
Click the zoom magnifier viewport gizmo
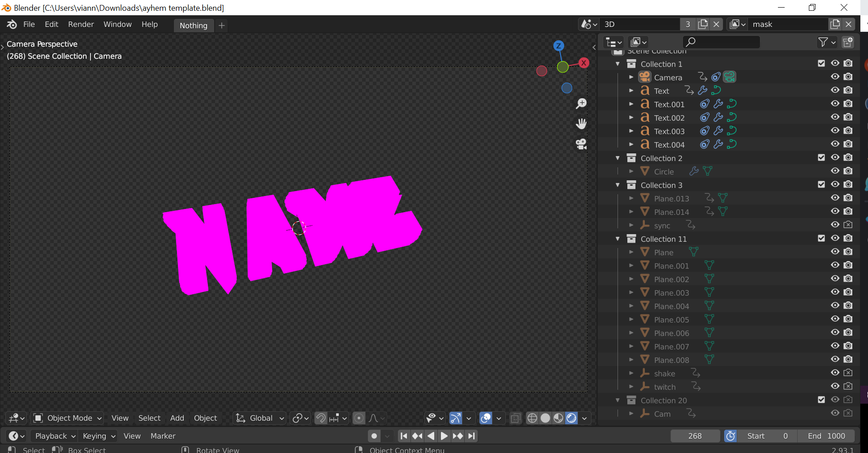pyautogui.click(x=581, y=104)
